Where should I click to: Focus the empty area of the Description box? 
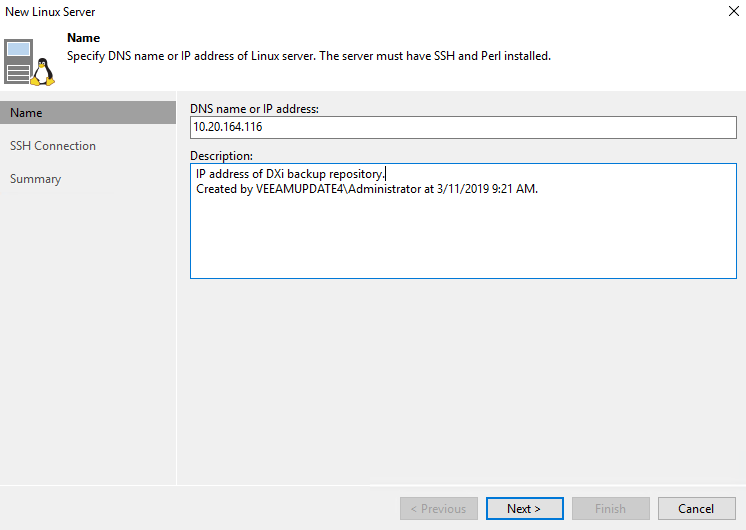click(463, 236)
